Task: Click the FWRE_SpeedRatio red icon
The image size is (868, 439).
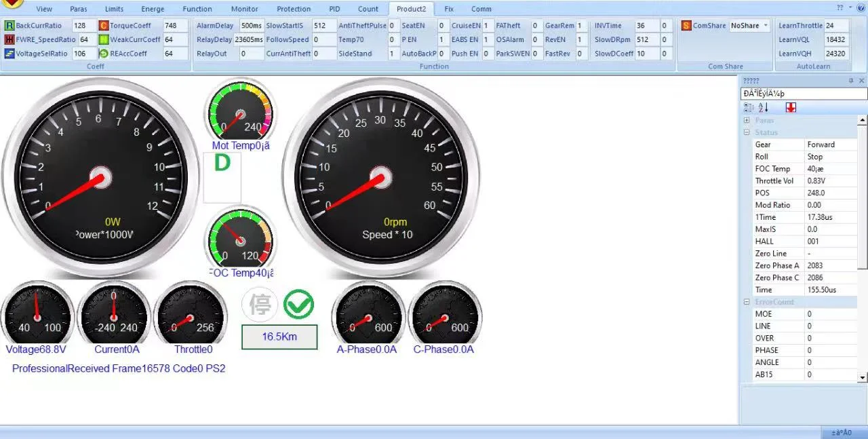Action: point(9,39)
